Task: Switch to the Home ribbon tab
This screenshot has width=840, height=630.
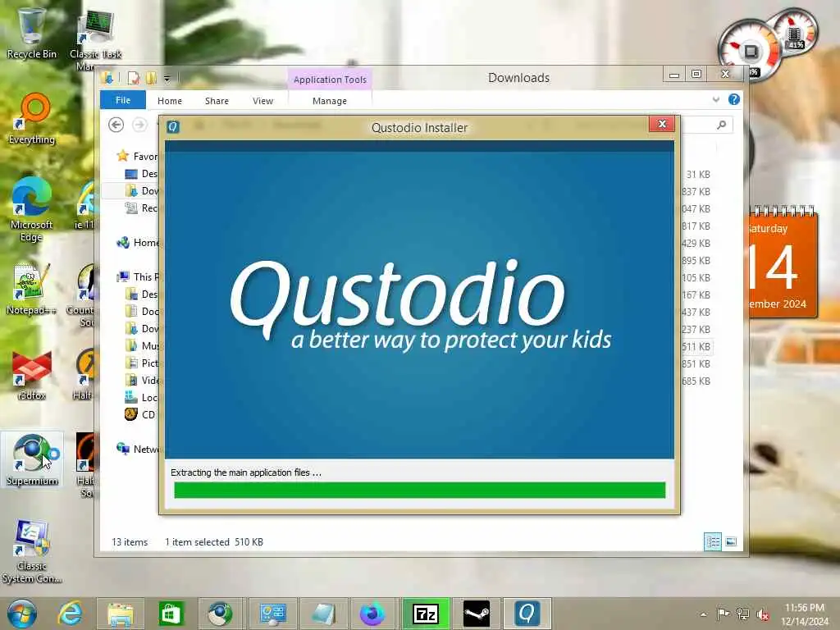Action: pos(169,101)
